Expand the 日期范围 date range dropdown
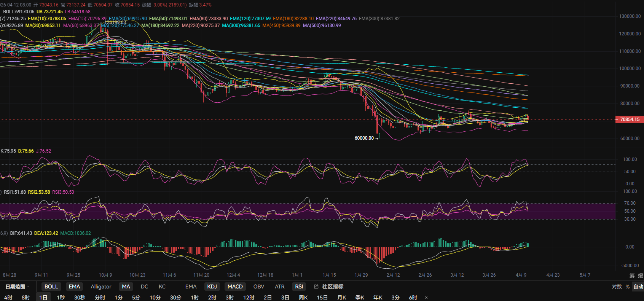The image size is (644, 301). pos(17,287)
